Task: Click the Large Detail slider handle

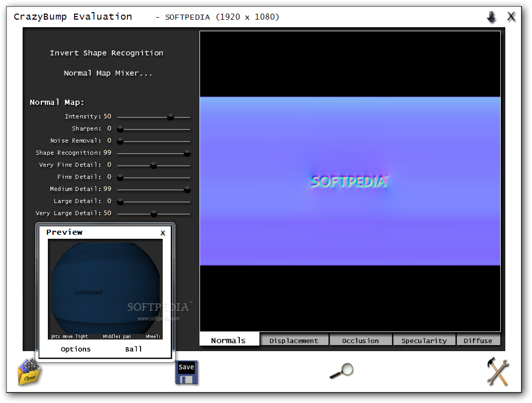Action: [120, 202]
